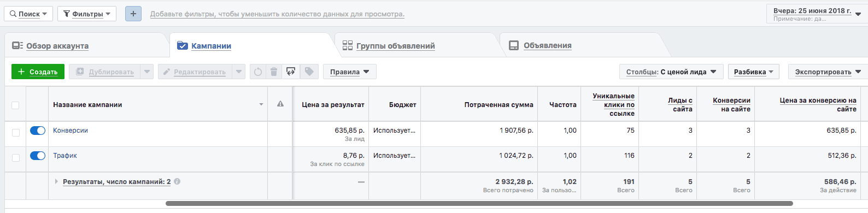This screenshot has height=213, width=868.
Task: Open the Столбцы columns dropdown
Action: 671,72
